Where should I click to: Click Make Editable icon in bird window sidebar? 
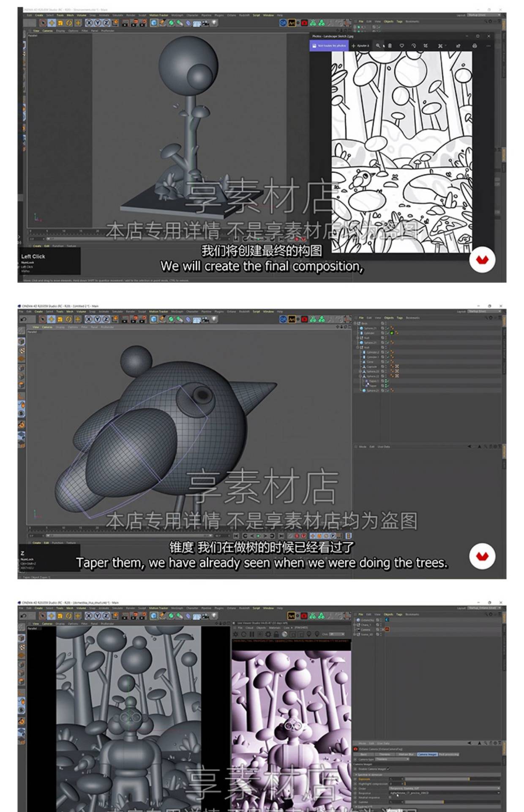[21, 330]
